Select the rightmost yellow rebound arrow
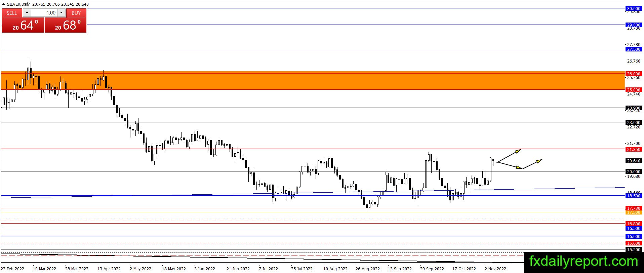644x273 pixels. coord(532,164)
